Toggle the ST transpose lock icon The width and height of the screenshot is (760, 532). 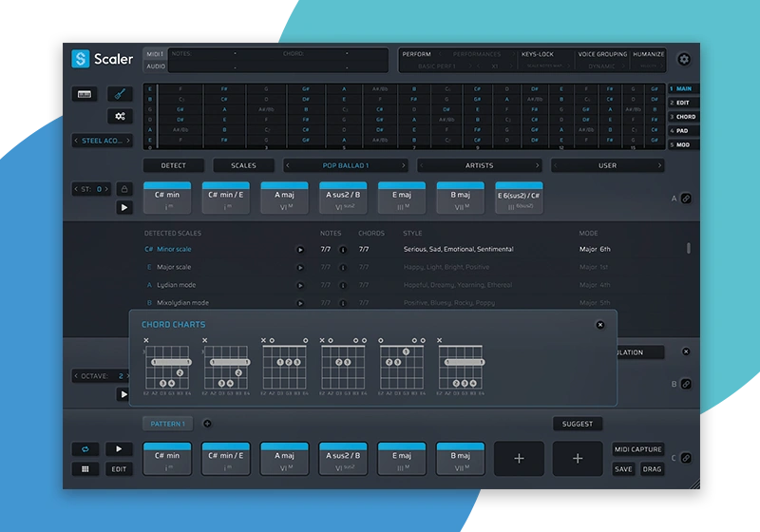124,189
